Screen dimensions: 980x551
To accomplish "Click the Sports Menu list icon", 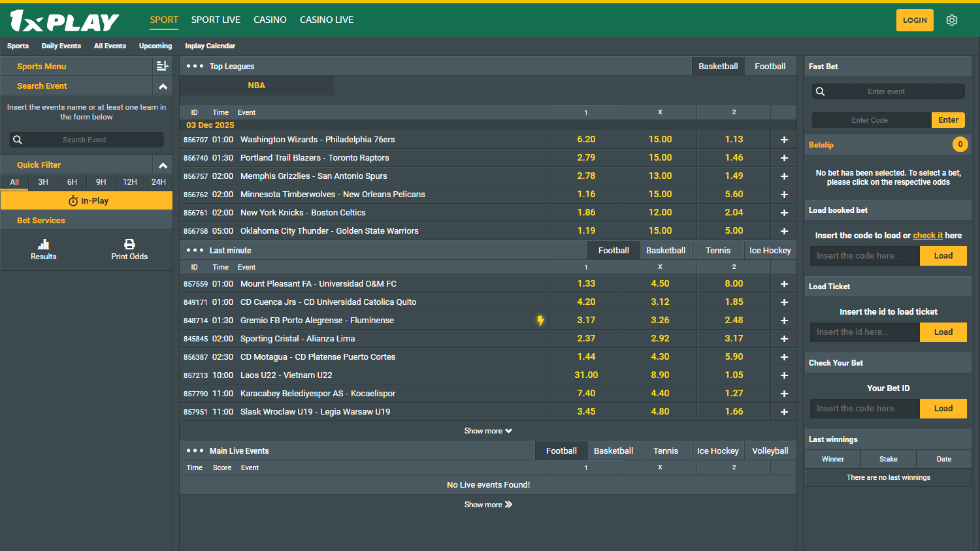I will tap(162, 66).
